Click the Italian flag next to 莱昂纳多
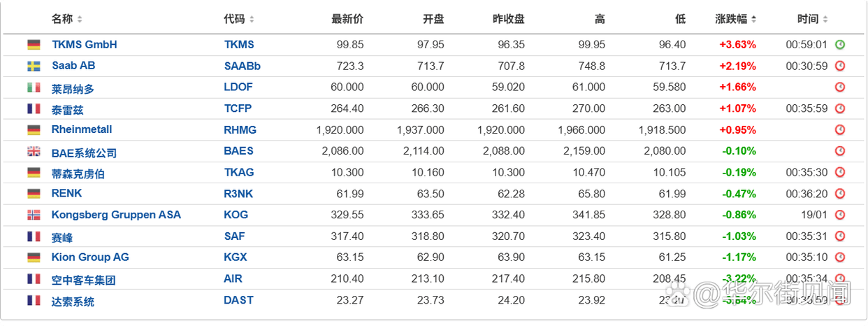 pyautogui.click(x=34, y=88)
